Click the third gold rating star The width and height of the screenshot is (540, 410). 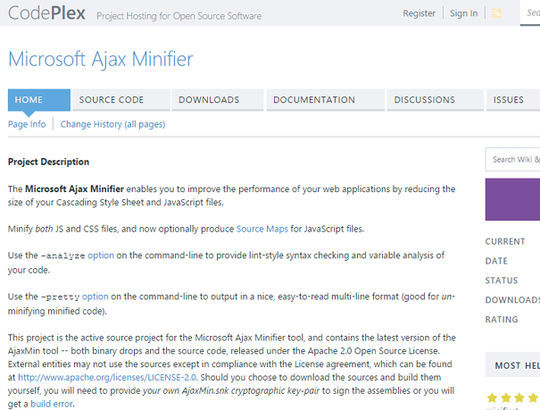coord(519,398)
